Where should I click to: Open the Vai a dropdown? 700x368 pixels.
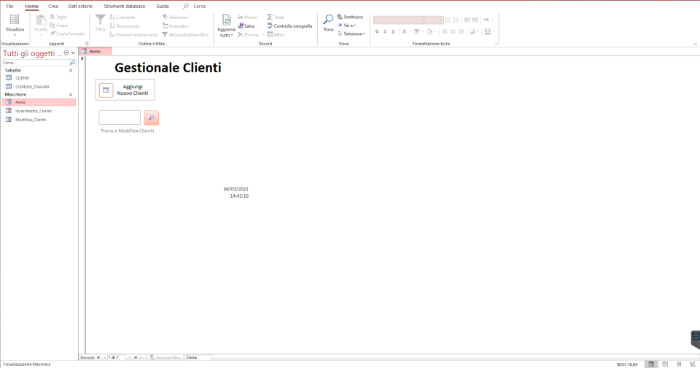(346, 25)
